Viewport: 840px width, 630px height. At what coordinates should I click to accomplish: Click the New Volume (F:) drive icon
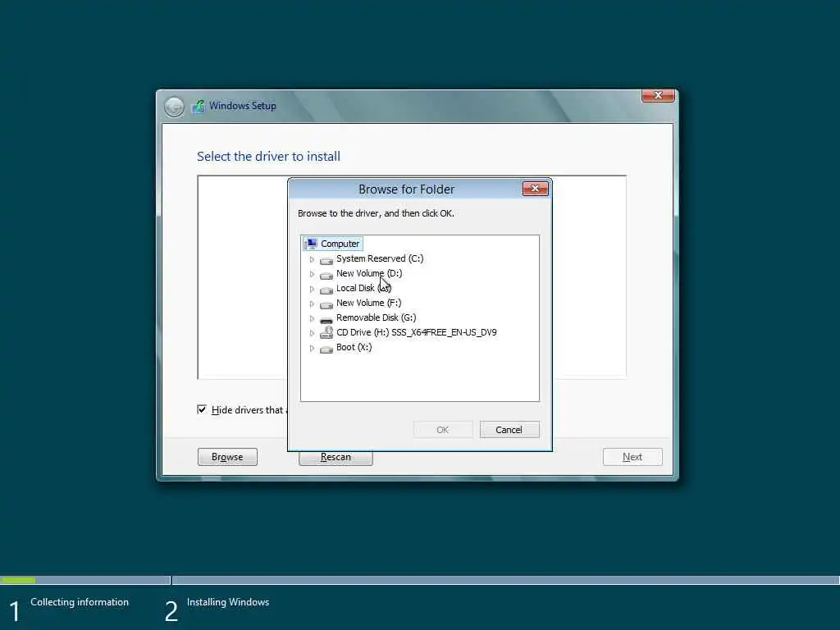326,304
